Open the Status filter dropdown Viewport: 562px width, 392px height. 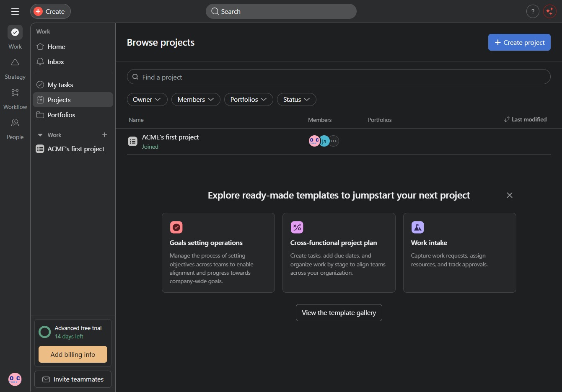click(x=297, y=99)
